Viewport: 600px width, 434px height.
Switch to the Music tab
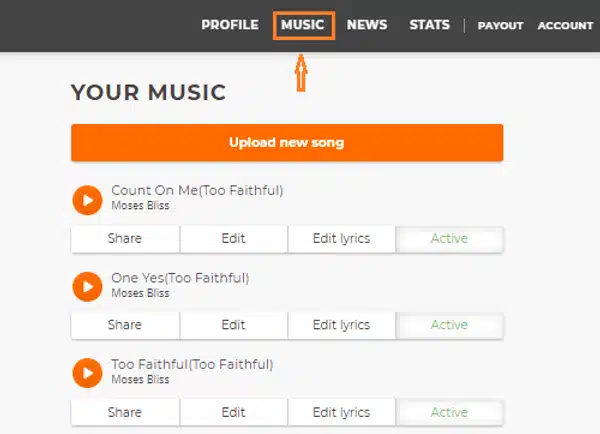coord(303,25)
